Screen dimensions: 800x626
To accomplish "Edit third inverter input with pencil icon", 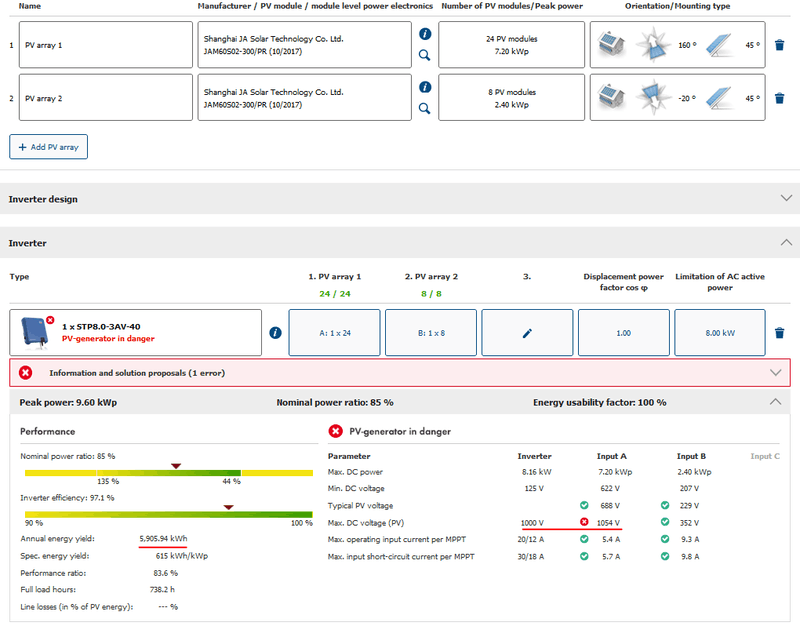I will 527,333.
